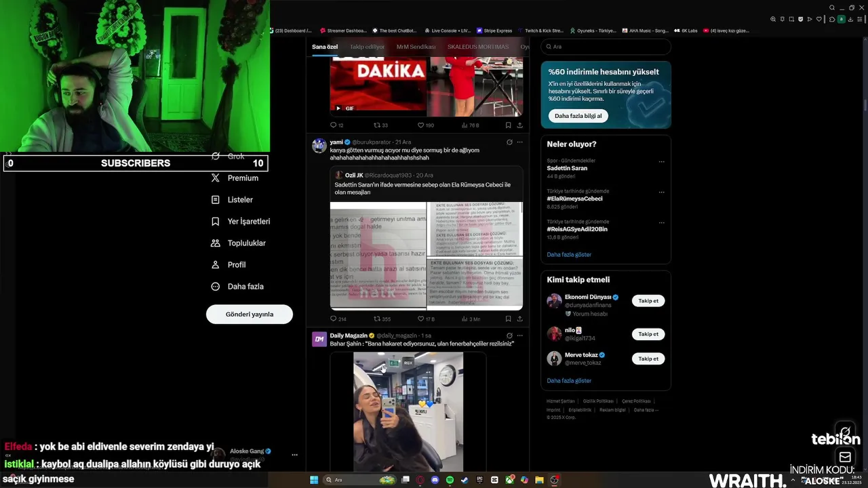Open the quoted Ozil JK post
This screenshot has width=868, height=488.
click(427, 238)
